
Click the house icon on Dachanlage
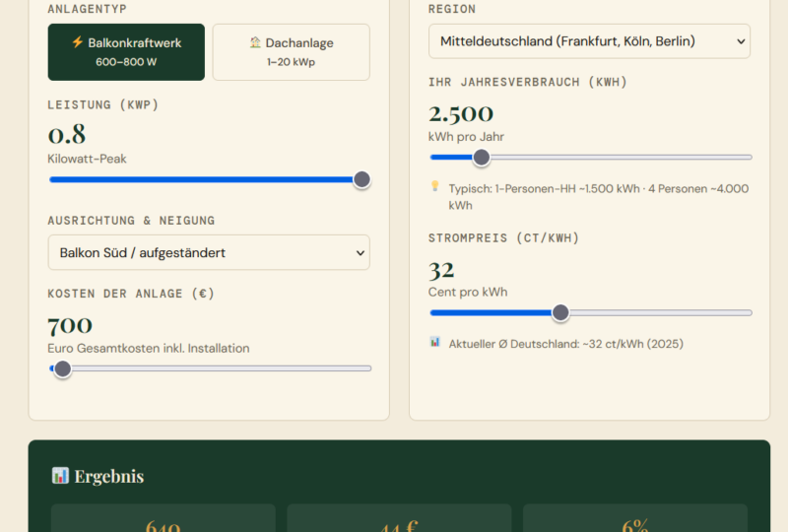coord(255,42)
